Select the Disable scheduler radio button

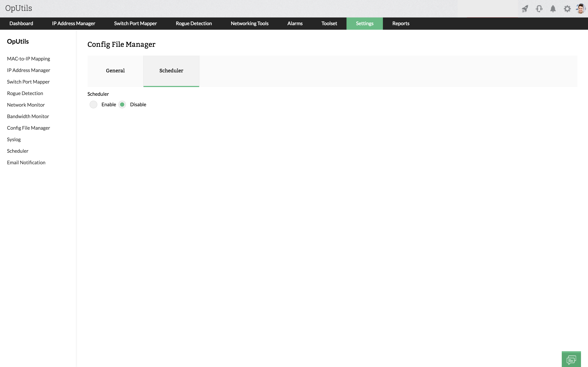click(x=122, y=105)
